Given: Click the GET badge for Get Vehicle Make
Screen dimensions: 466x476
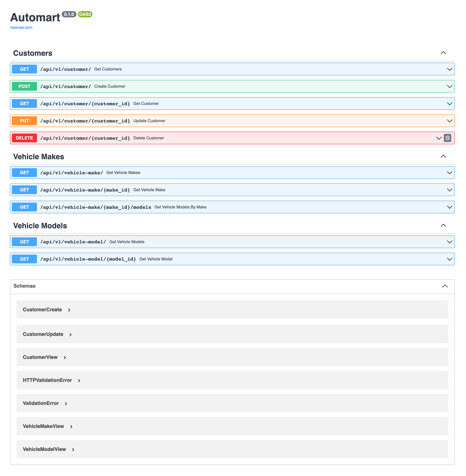Looking at the screenshot, I should [24, 190].
